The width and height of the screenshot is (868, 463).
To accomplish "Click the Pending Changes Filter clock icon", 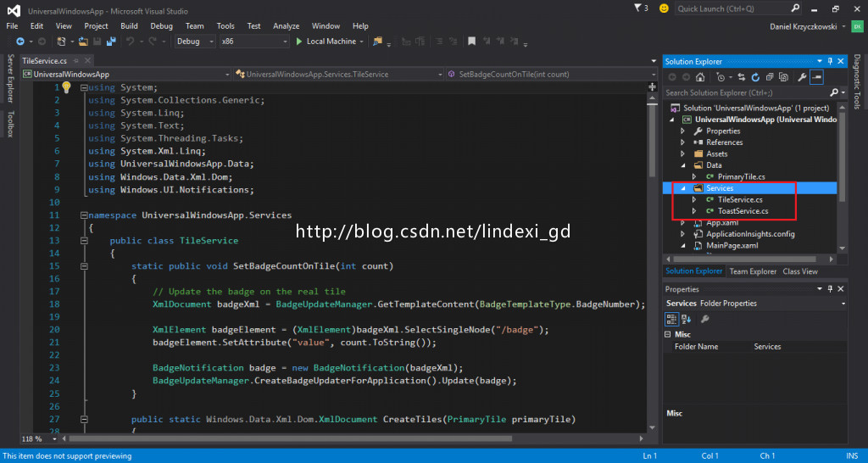I will coord(721,77).
